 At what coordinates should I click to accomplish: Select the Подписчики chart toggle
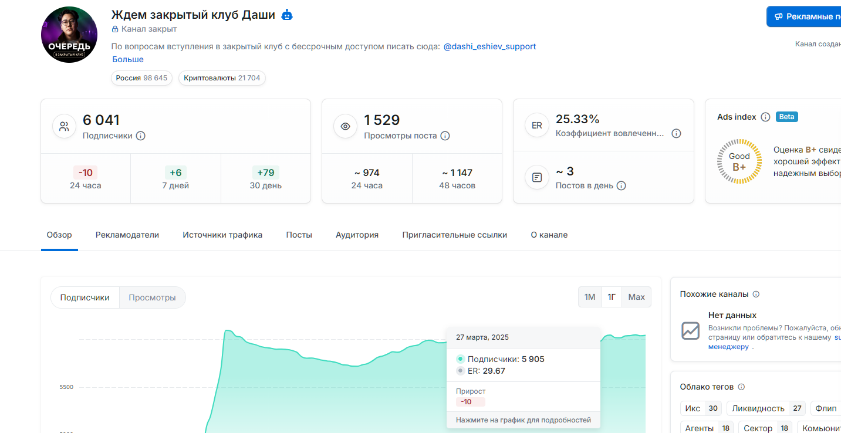[85, 297]
